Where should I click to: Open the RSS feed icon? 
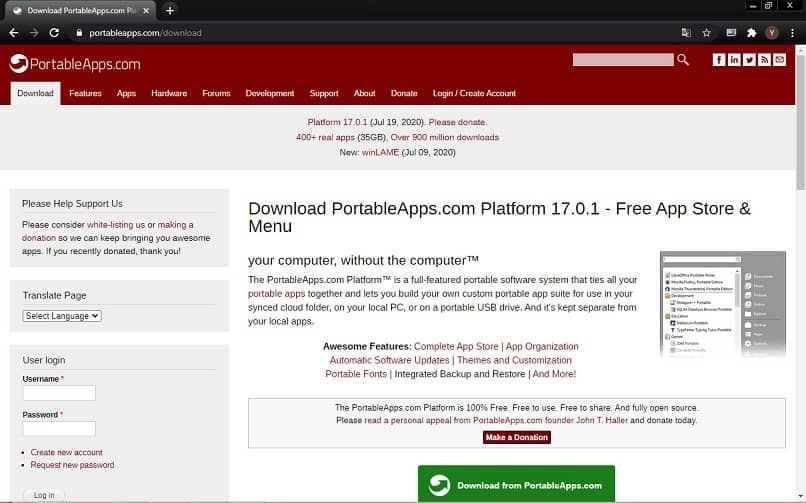pyautogui.click(x=764, y=60)
